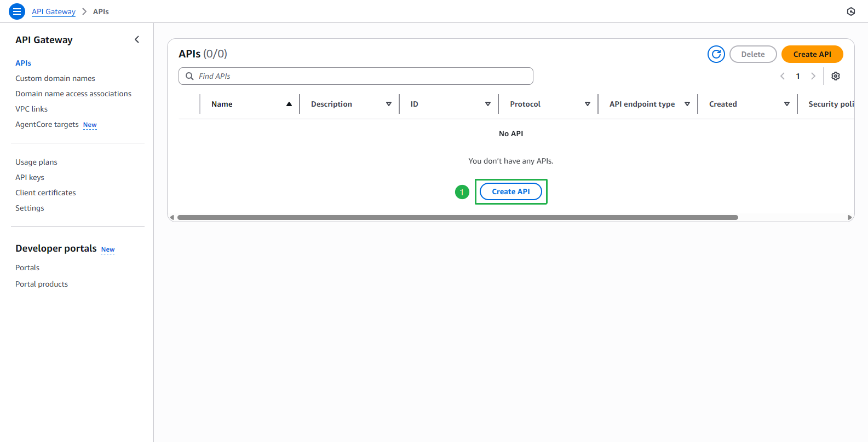Open Portals under Developer portals
The image size is (868, 442).
(27, 267)
